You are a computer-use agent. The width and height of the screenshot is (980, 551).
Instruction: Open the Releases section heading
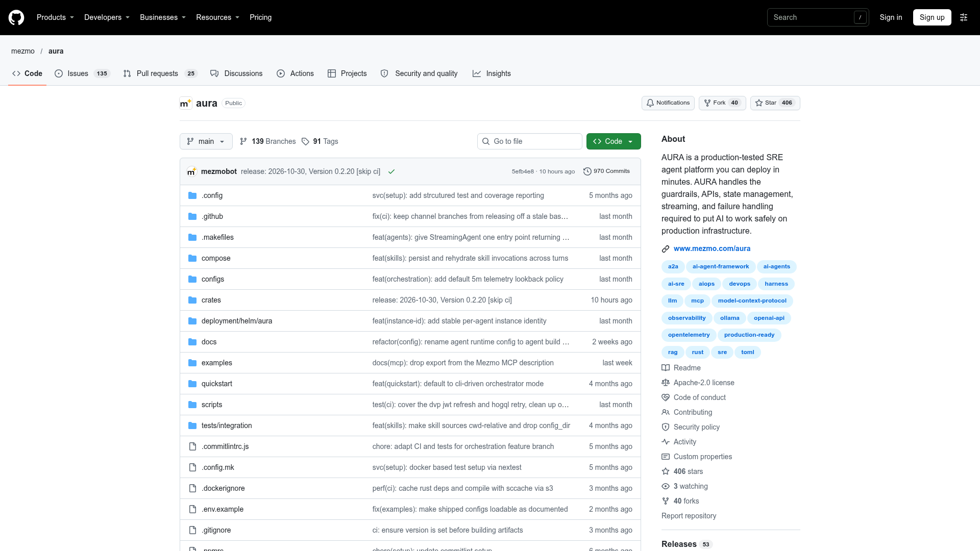pos(679,544)
